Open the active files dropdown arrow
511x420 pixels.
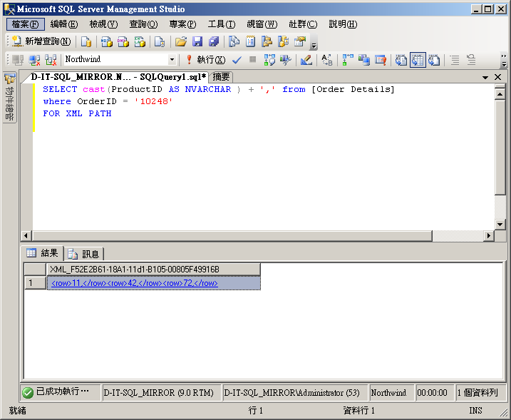coord(485,77)
